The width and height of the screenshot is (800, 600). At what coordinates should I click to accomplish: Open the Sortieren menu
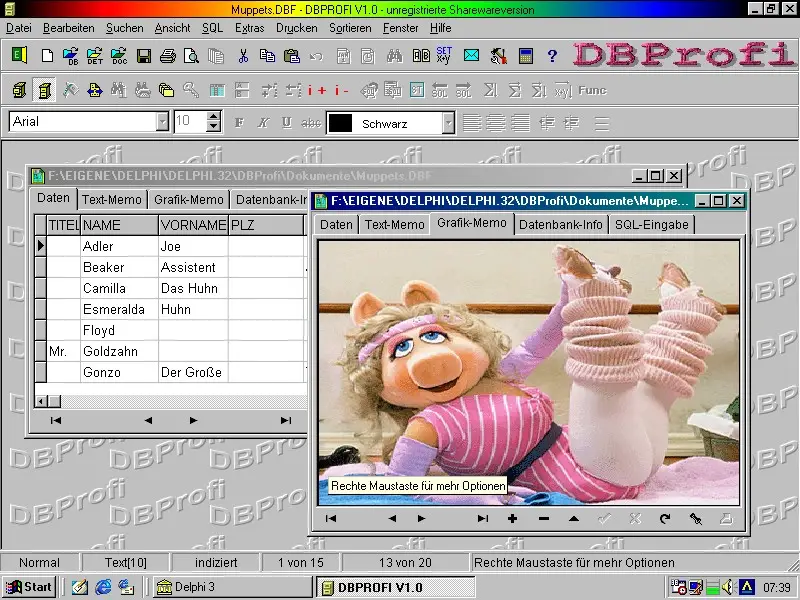point(351,28)
